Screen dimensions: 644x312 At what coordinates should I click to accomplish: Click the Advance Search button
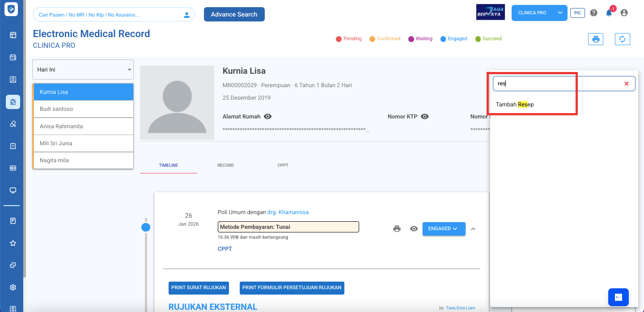234,14
